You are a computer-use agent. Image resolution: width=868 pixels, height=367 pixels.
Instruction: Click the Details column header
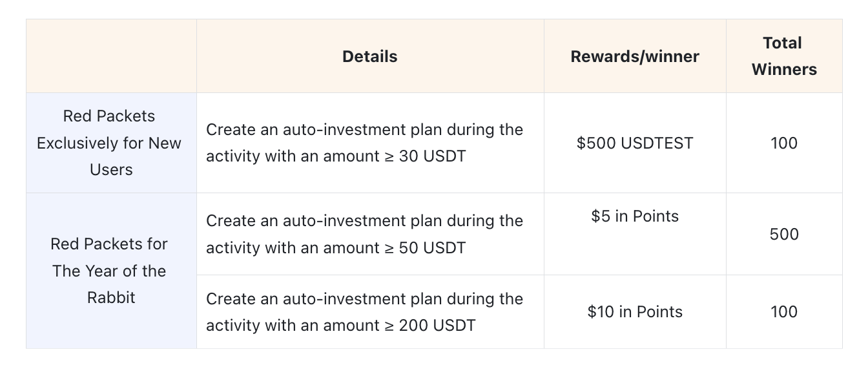pyautogui.click(x=369, y=57)
